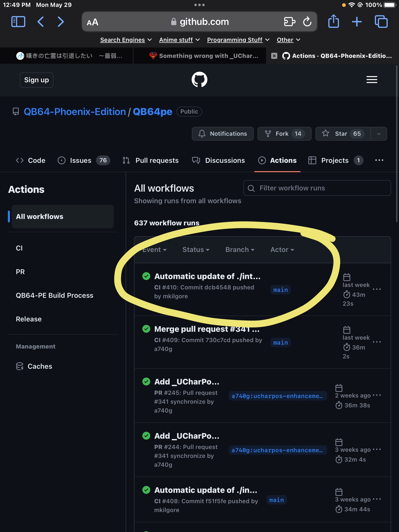This screenshot has width=399, height=532.
Task: Open the Caches management page
Action: tap(34, 366)
